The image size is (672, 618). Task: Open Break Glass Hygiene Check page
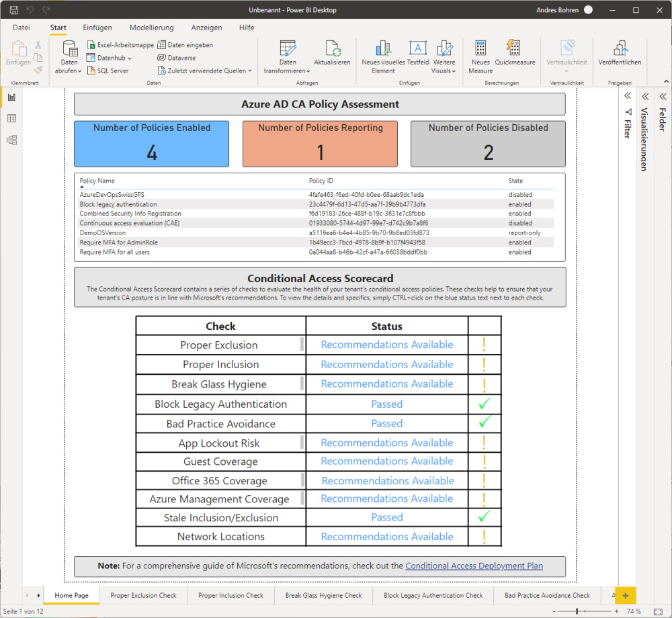(x=324, y=595)
